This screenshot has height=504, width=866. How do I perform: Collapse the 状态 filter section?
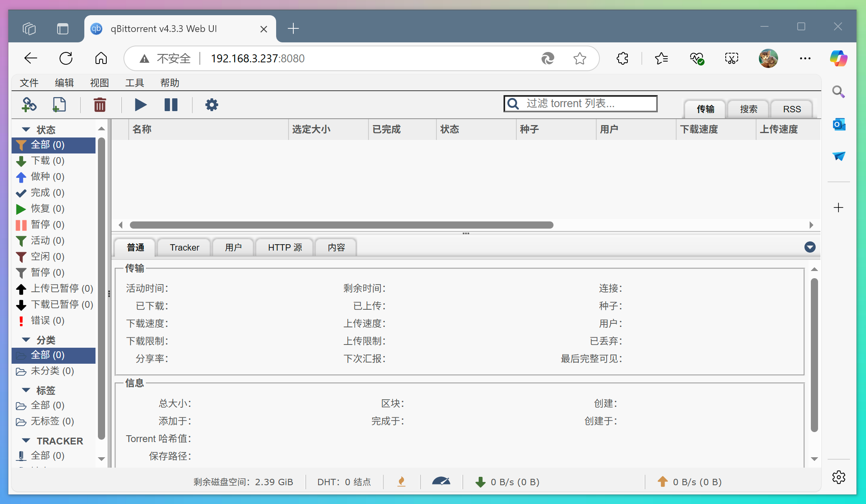(x=26, y=129)
